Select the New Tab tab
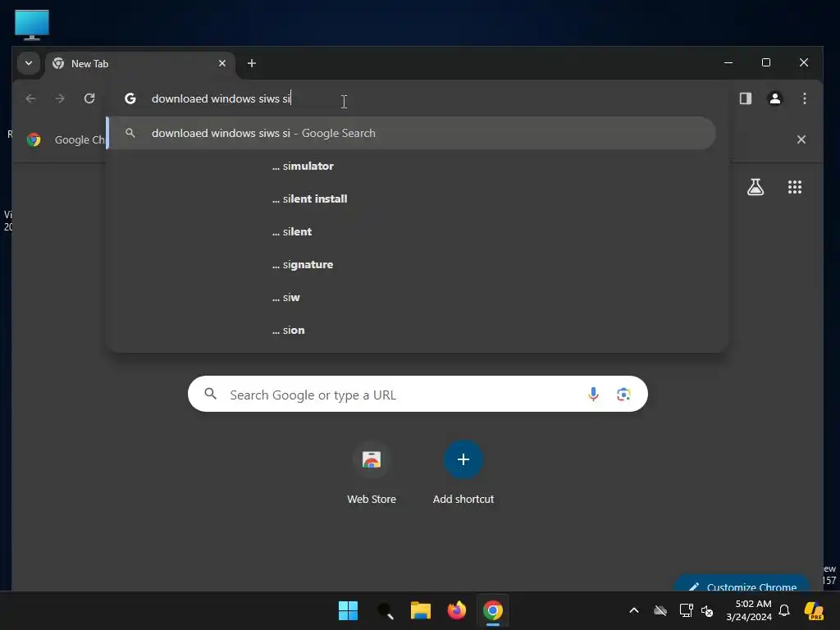Image resolution: width=840 pixels, height=630 pixels. point(140,64)
